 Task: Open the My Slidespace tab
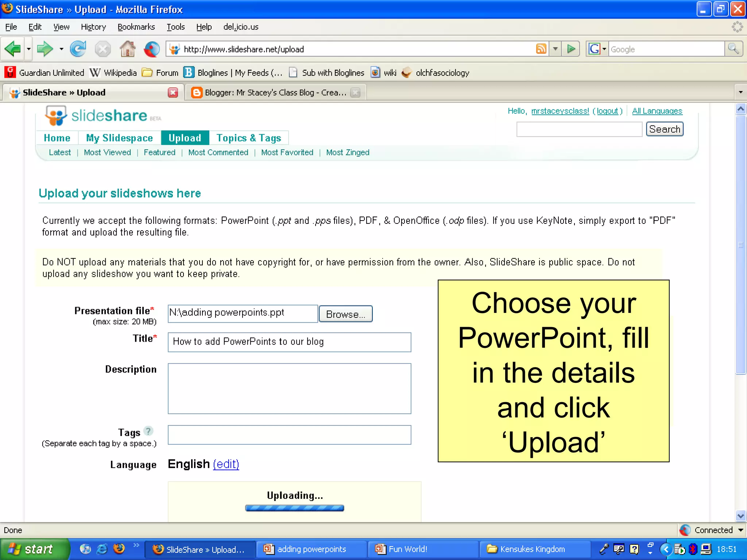tap(119, 138)
